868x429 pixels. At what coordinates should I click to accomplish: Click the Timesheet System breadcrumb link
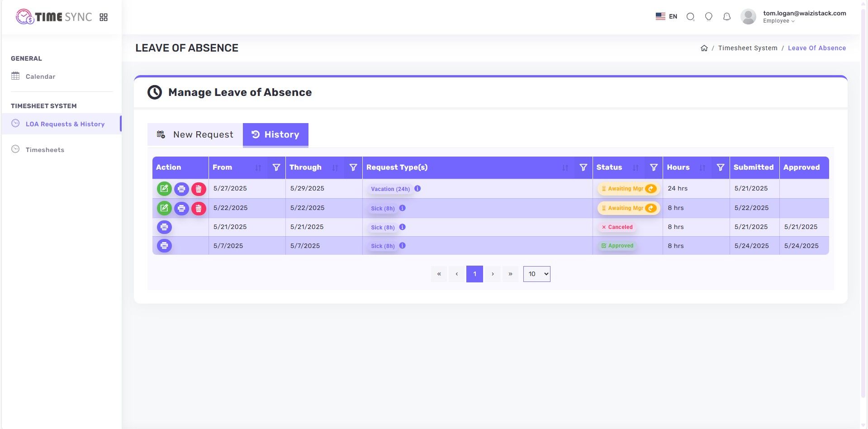click(x=747, y=48)
